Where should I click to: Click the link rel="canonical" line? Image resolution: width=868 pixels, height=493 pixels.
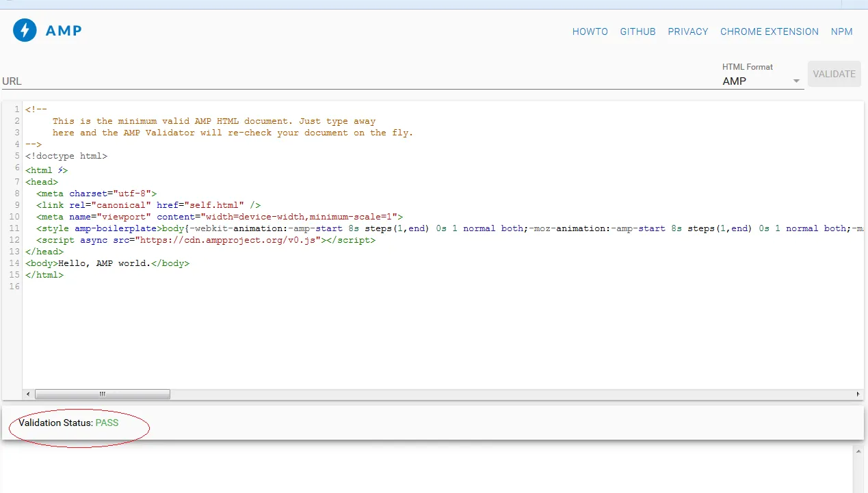[x=148, y=205]
